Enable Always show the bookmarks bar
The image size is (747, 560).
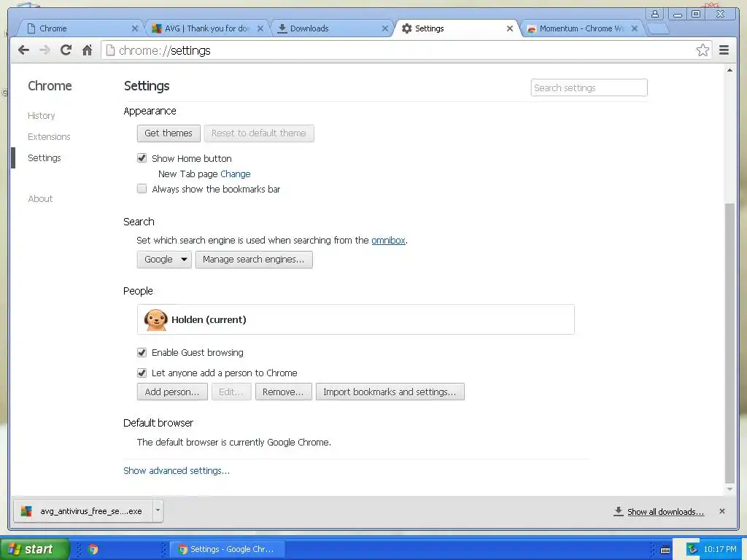coord(142,189)
